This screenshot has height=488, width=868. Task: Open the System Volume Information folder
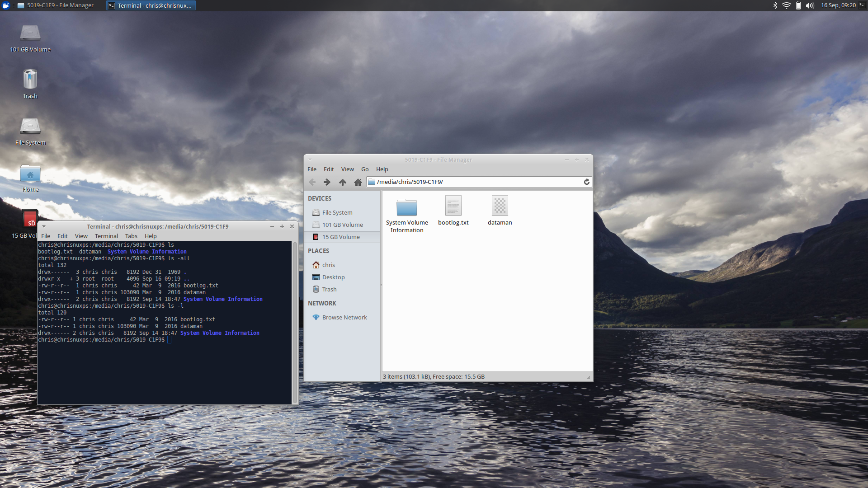(406, 208)
